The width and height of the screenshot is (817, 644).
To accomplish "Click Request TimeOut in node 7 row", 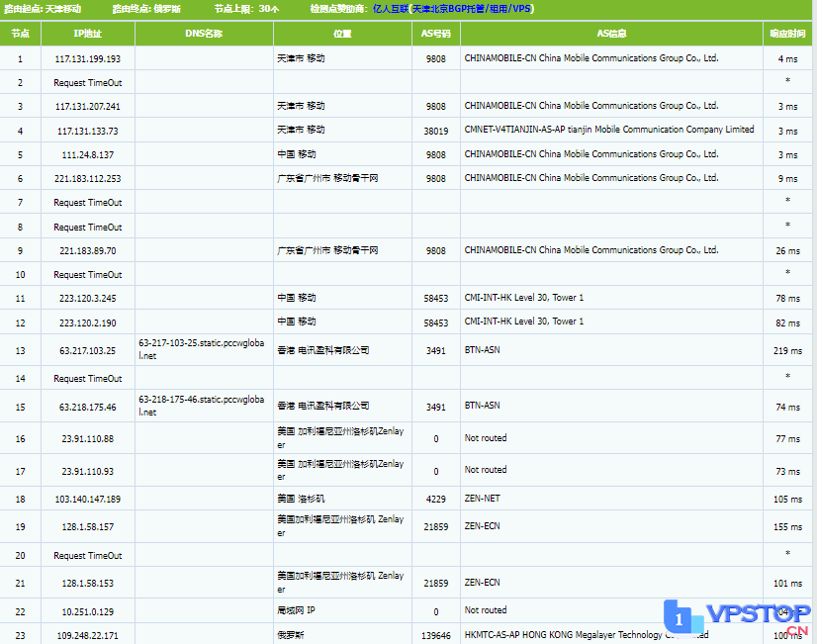I will [87, 203].
